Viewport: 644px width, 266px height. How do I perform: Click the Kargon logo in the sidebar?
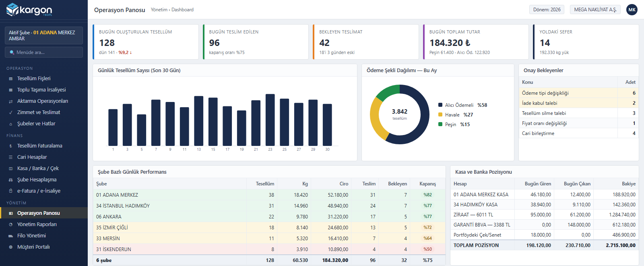pyautogui.click(x=29, y=10)
